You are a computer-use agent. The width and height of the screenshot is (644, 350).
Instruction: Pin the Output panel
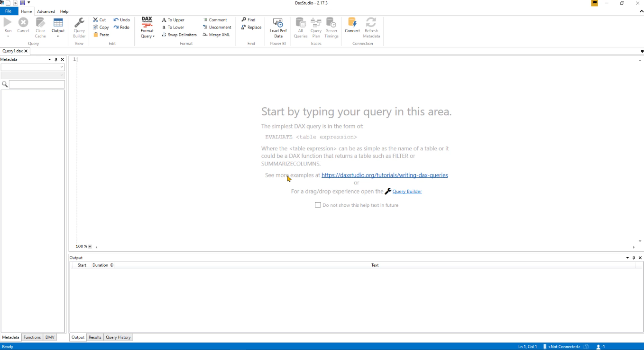(634, 258)
